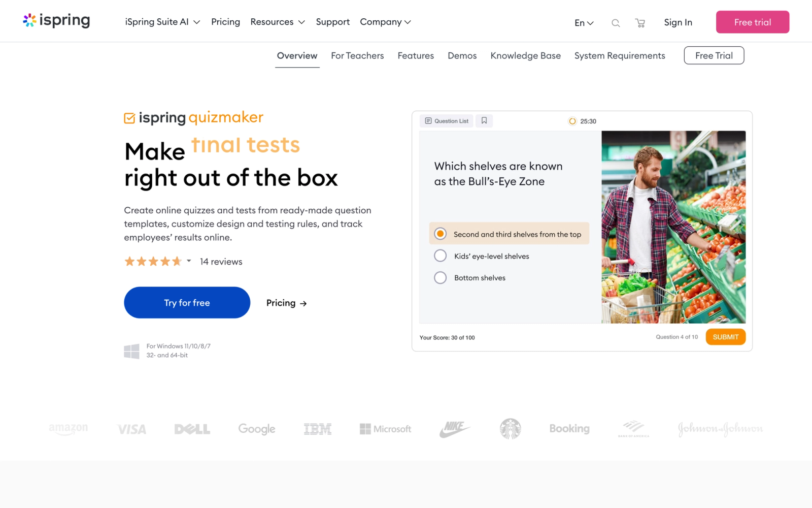Open the shopping cart icon

click(x=640, y=23)
